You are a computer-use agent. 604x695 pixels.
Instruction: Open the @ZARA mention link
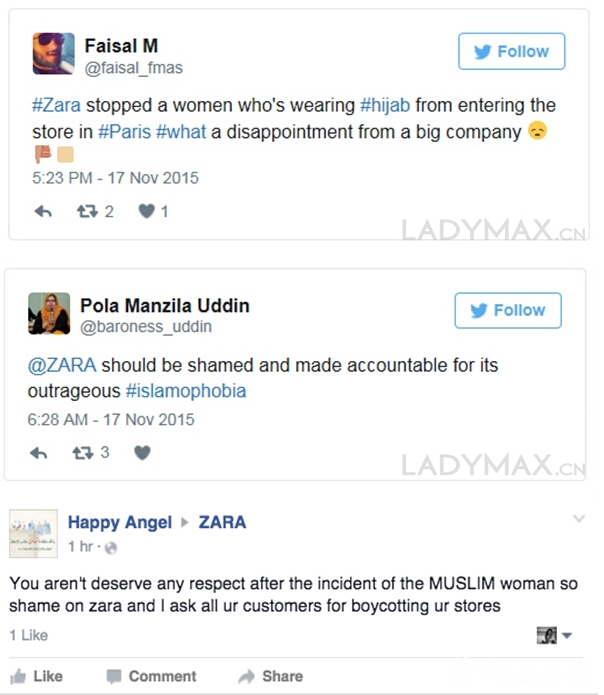click(x=62, y=365)
